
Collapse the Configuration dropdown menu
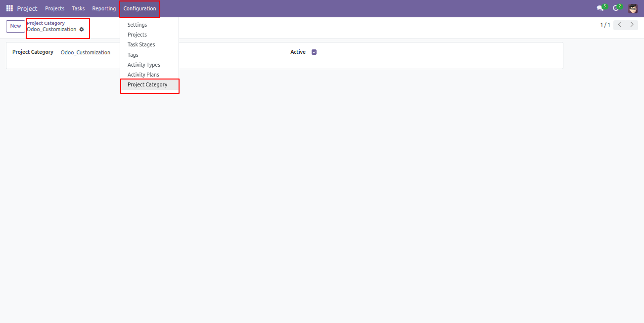(x=139, y=8)
